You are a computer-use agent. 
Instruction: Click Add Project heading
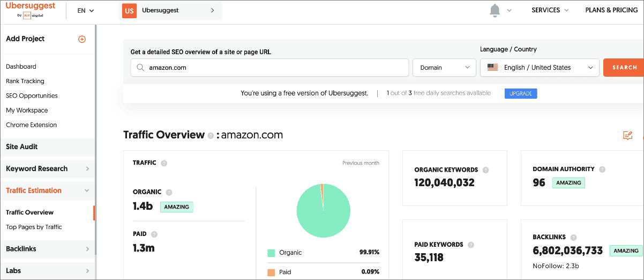click(x=25, y=39)
